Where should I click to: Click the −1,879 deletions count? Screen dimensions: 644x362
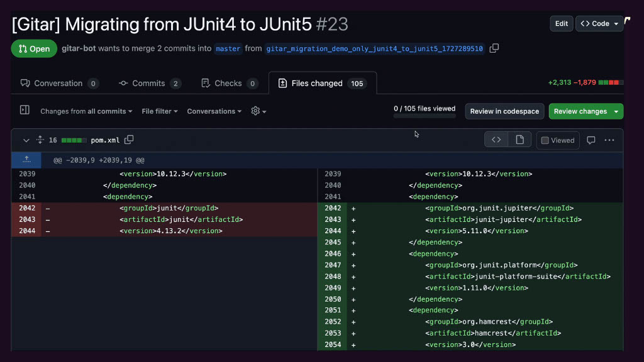pyautogui.click(x=585, y=82)
